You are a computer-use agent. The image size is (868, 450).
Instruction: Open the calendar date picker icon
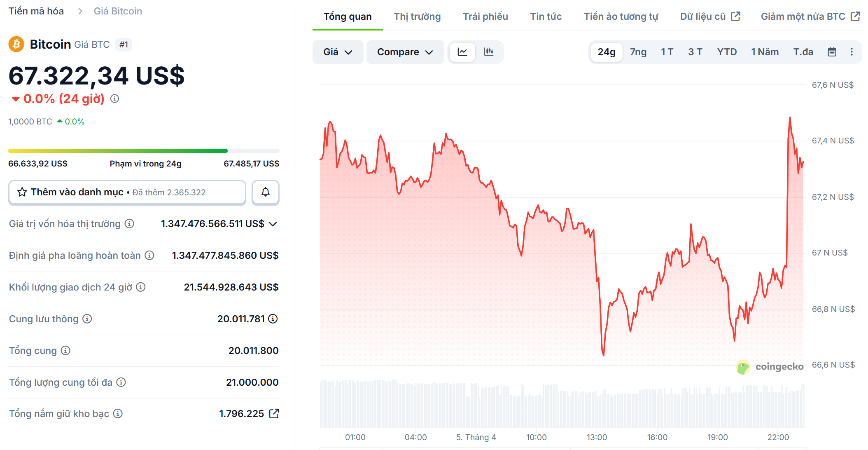pos(832,52)
